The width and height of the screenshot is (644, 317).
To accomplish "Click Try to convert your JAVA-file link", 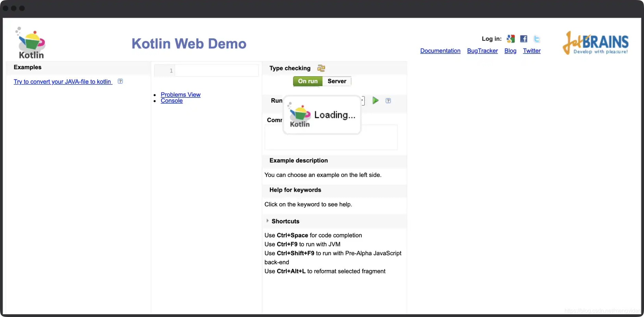I will [x=63, y=82].
